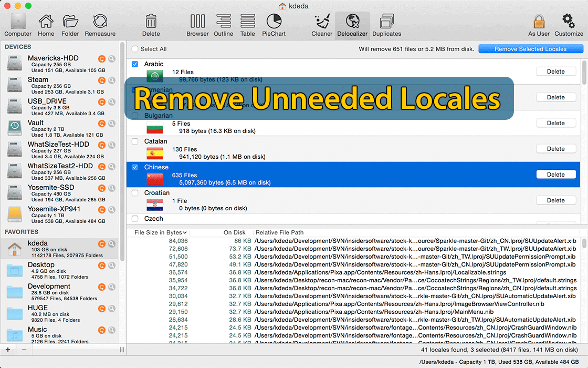
Task: Open the Cleaner tool
Action: tap(322, 22)
